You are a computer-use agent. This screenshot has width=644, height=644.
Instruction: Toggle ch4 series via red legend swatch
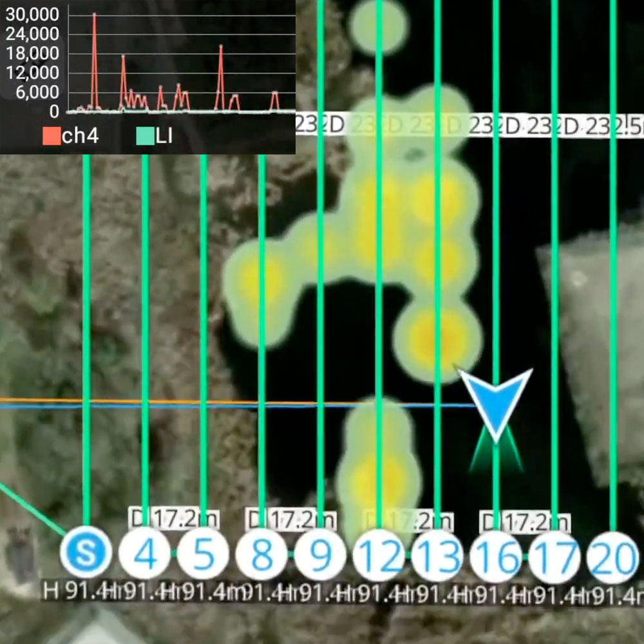(x=52, y=136)
